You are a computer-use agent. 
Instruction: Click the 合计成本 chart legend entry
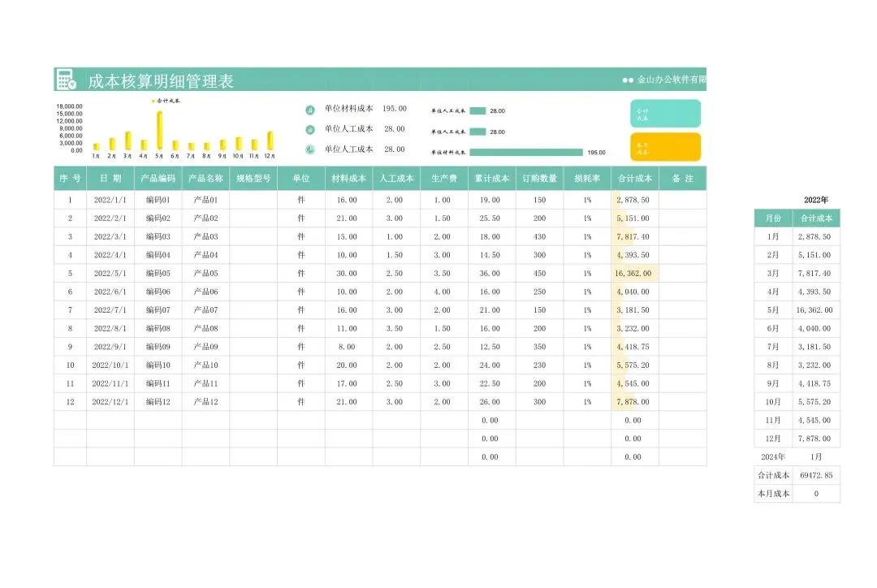pos(166,101)
